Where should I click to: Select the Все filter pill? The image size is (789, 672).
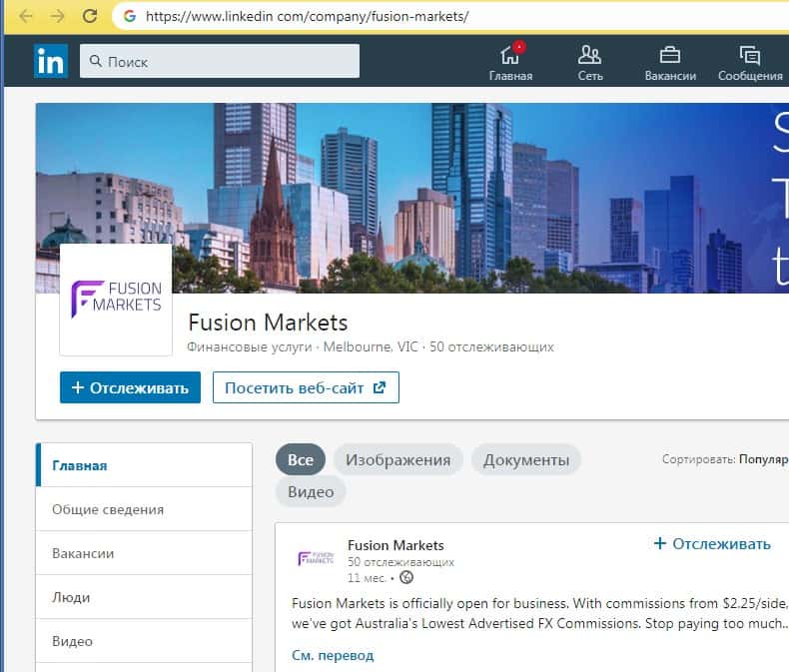pyautogui.click(x=301, y=459)
